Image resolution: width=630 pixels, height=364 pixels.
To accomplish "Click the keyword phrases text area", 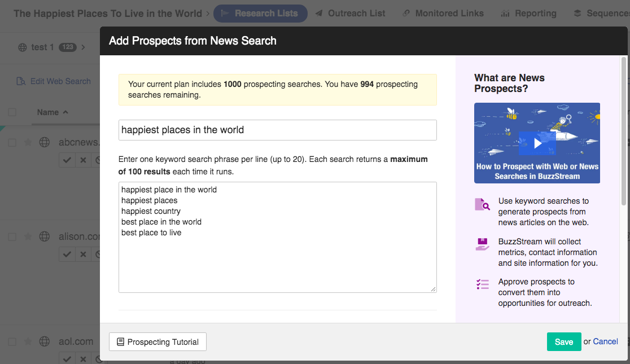I will click(277, 237).
